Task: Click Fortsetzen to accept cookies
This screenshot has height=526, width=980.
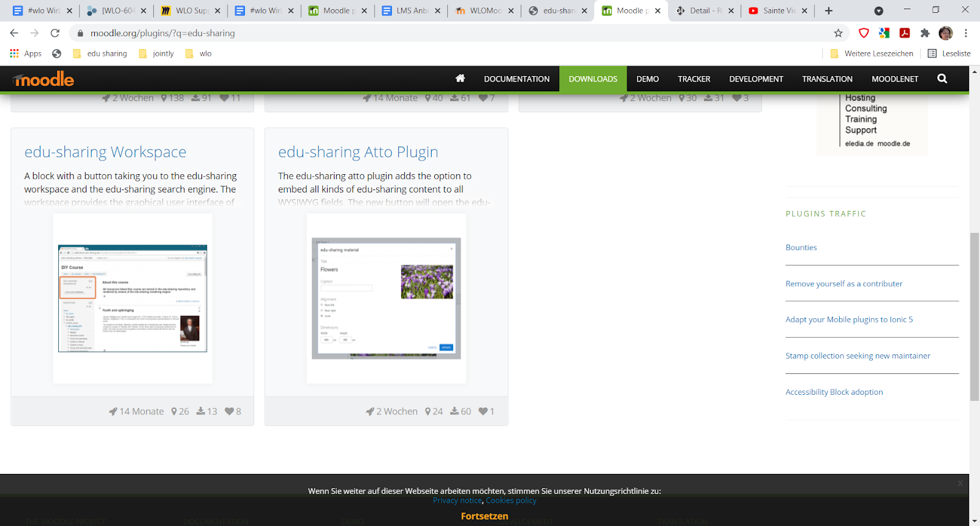Action: click(x=484, y=516)
